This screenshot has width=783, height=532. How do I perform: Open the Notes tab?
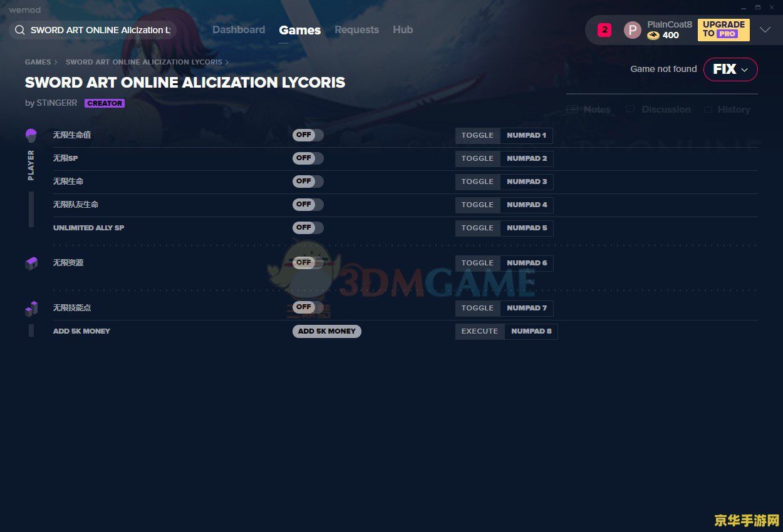pos(589,110)
